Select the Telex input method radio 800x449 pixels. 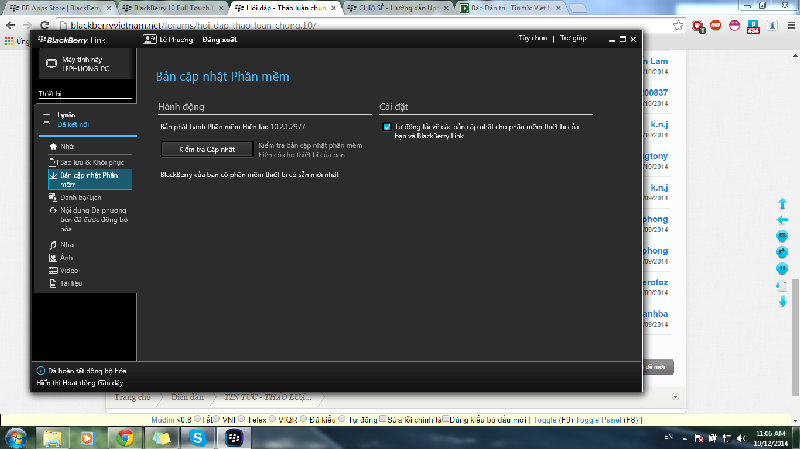click(242, 419)
